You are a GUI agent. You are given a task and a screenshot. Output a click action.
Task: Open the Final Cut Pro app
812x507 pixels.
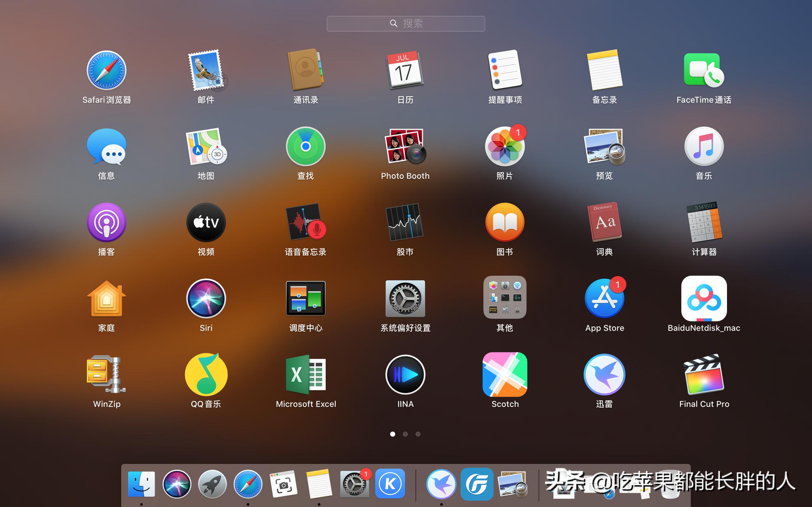pyautogui.click(x=704, y=375)
